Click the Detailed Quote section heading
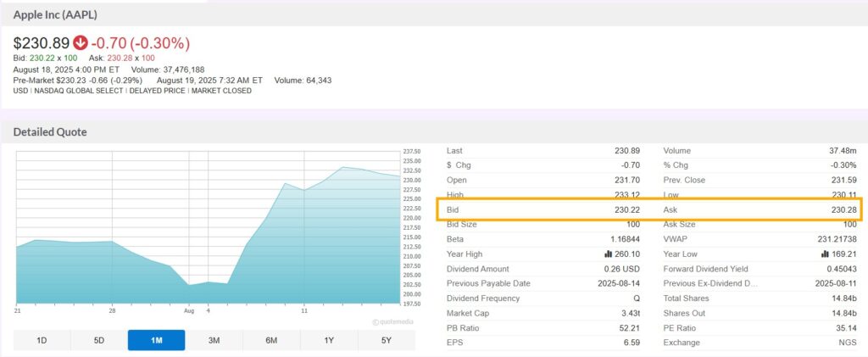Image resolution: width=868 pixels, height=357 pixels. coord(50,132)
